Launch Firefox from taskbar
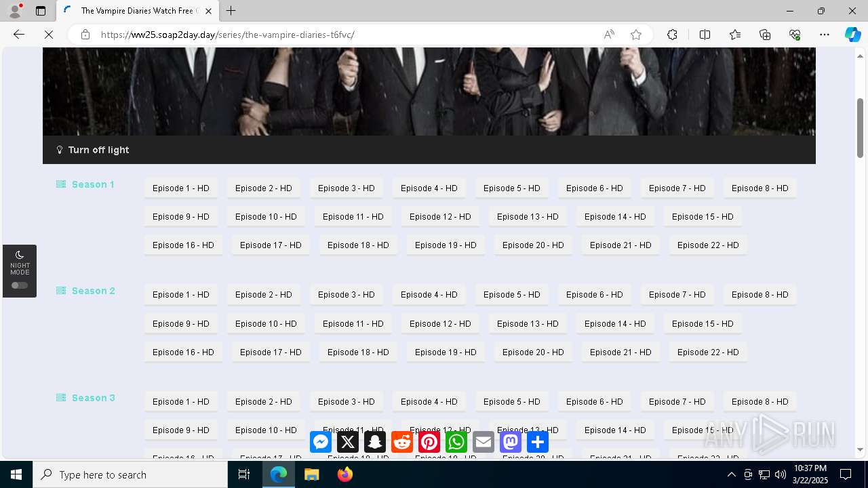Screen dimensions: 868x488 [344, 474]
